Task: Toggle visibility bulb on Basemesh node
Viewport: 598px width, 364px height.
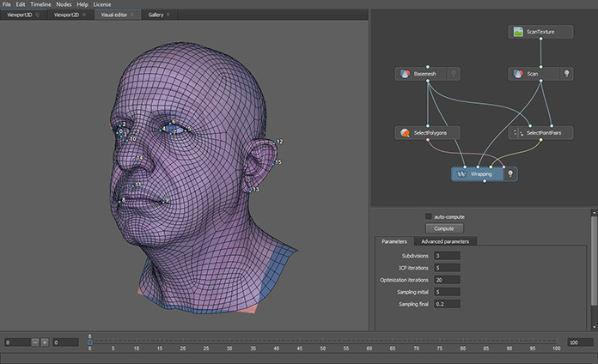Action: 454,74
